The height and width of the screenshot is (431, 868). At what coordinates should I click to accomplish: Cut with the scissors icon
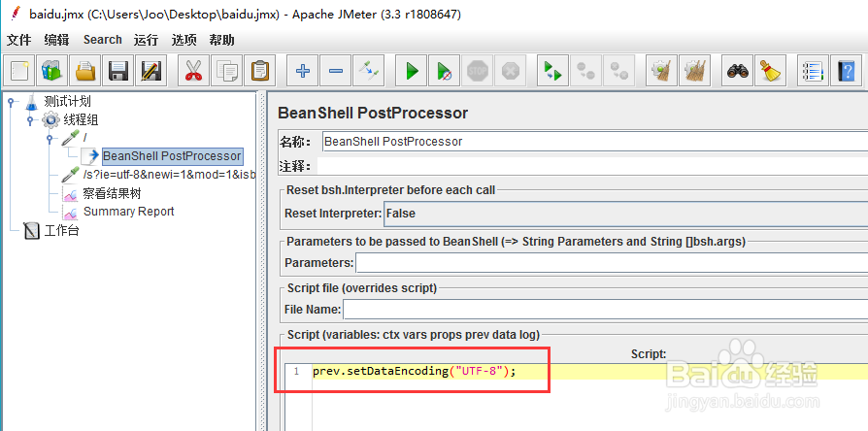[x=193, y=71]
